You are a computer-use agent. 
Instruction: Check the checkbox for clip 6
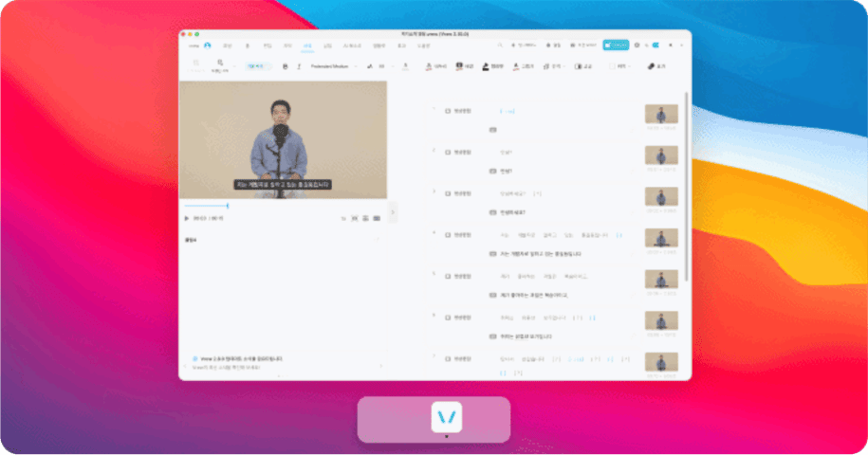(448, 318)
